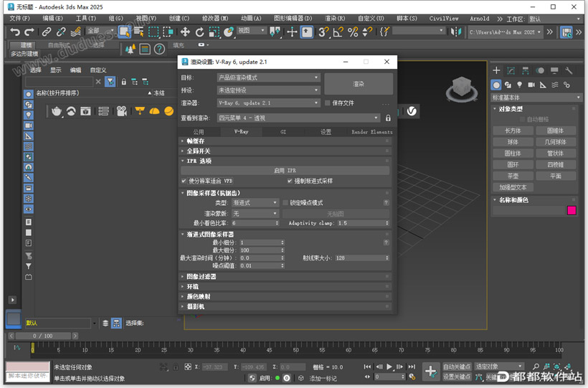Enable 锁定噪点模式 checkbox
The height and width of the screenshot is (388, 588).
coord(285,203)
